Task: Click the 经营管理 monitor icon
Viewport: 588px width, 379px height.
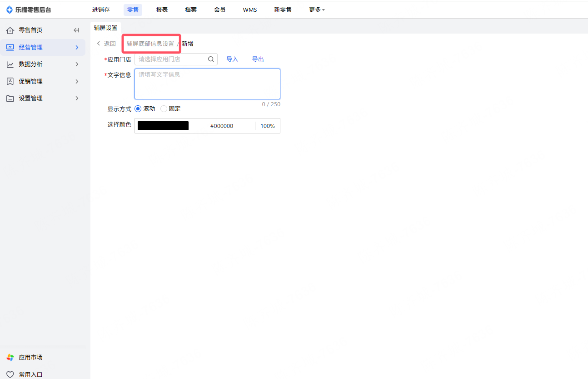Action: point(10,47)
